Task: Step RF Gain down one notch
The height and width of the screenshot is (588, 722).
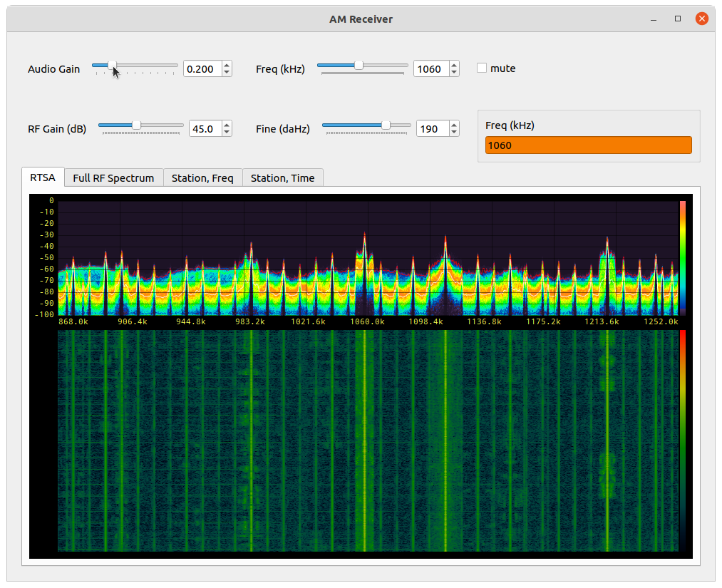Action: (227, 133)
